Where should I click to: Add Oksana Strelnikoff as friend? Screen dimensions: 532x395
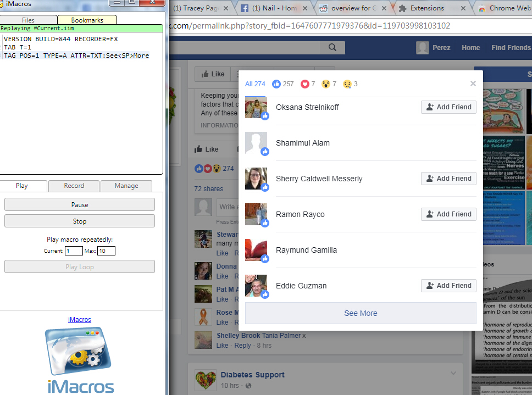point(448,107)
